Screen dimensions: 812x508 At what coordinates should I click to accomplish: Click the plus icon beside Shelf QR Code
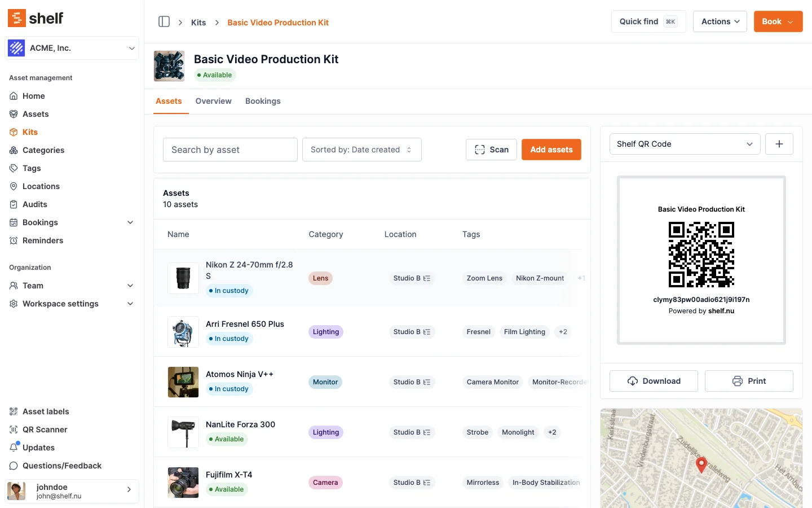tap(779, 144)
